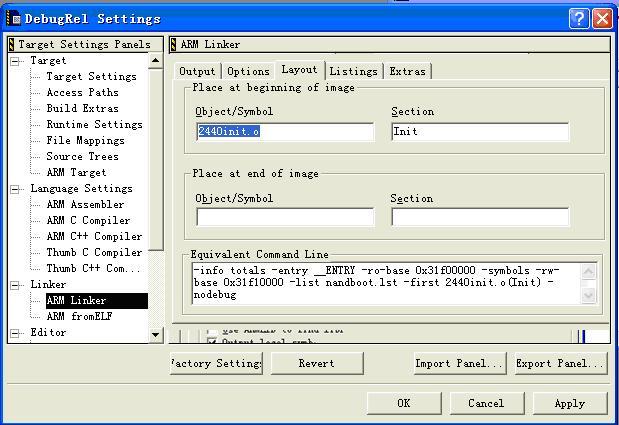
Task: Click the Factory Settings button
Action: click(x=216, y=363)
